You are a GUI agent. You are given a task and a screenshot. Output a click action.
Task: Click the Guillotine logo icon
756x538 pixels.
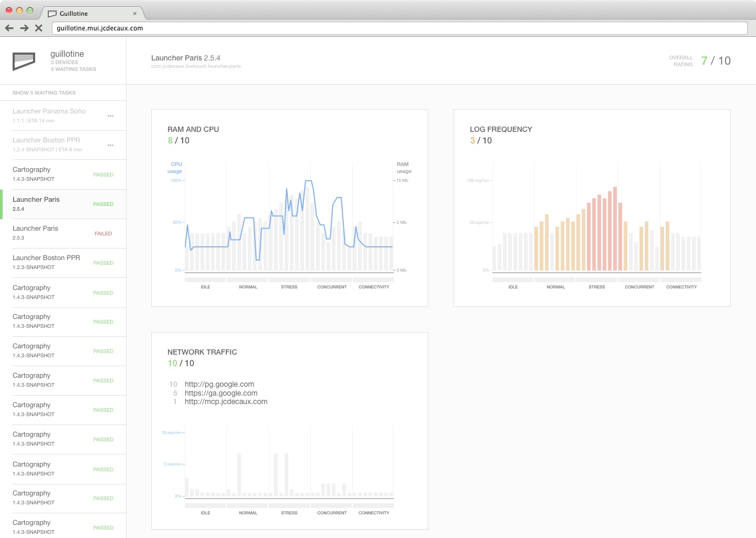[24, 61]
